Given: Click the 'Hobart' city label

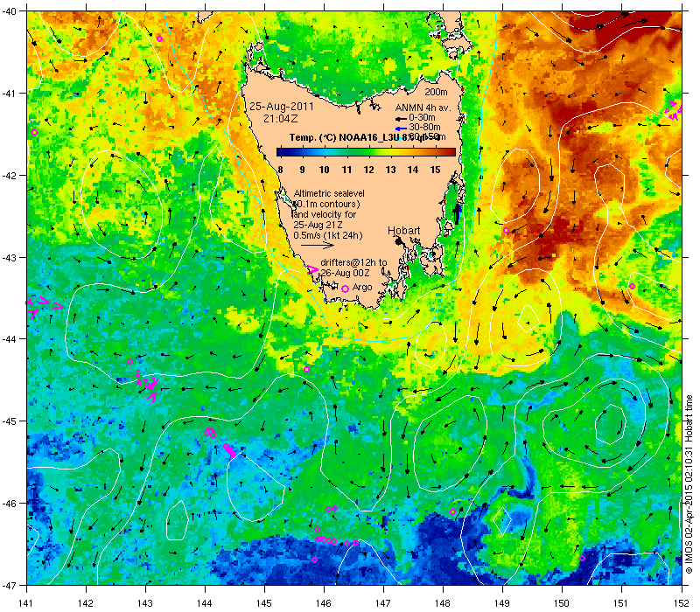Looking at the screenshot, I should [403, 231].
